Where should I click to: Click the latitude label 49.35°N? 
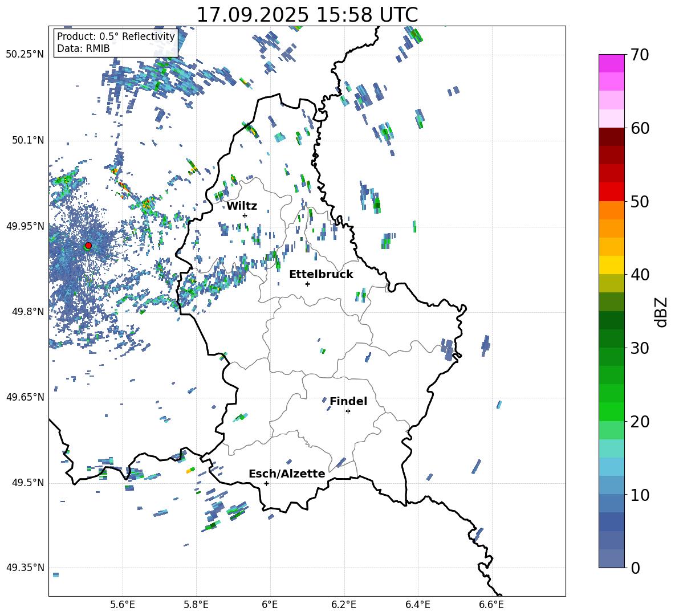(25, 568)
